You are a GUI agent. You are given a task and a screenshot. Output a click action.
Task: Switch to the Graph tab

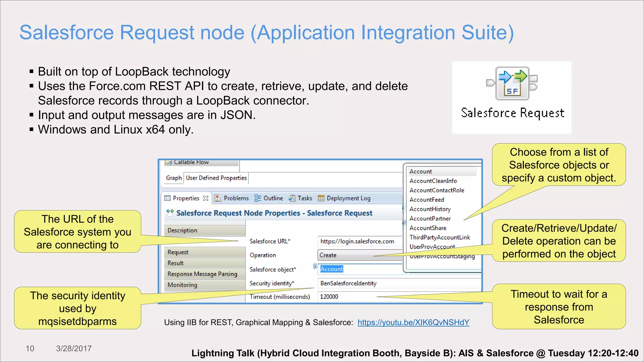click(174, 178)
